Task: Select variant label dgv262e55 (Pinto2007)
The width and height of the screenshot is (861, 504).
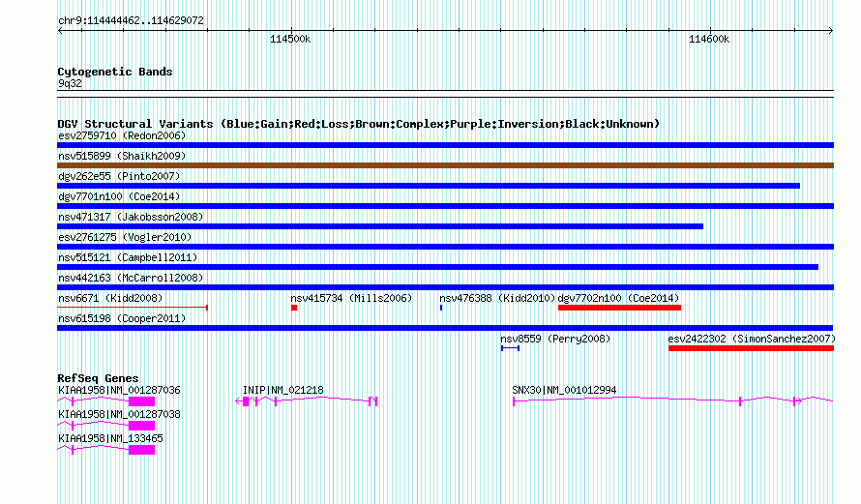Action: pos(119,176)
